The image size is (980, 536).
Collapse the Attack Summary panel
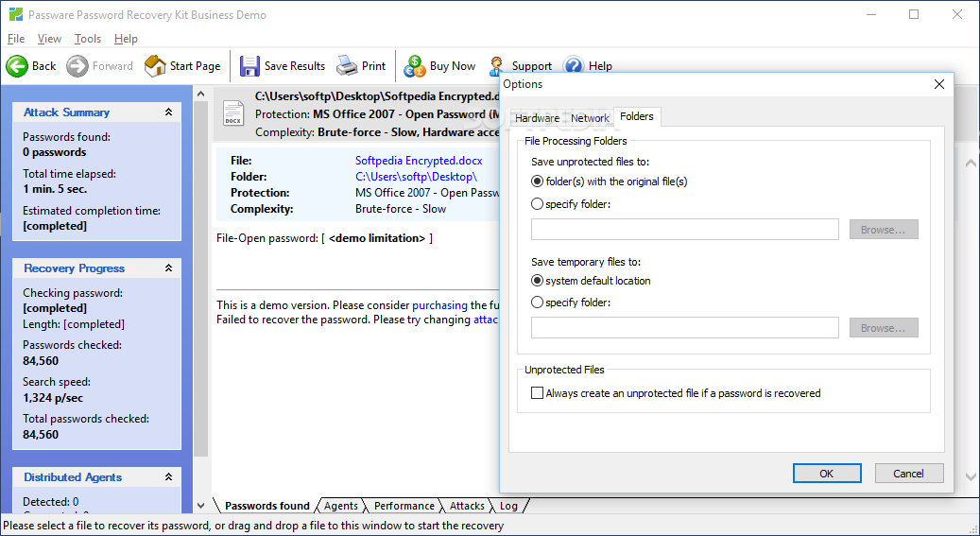point(168,112)
